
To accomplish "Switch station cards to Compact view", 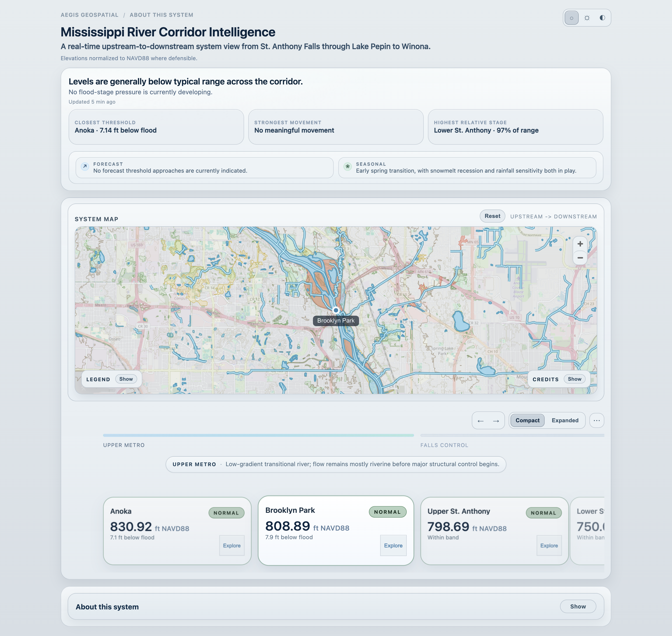I will click(527, 420).
